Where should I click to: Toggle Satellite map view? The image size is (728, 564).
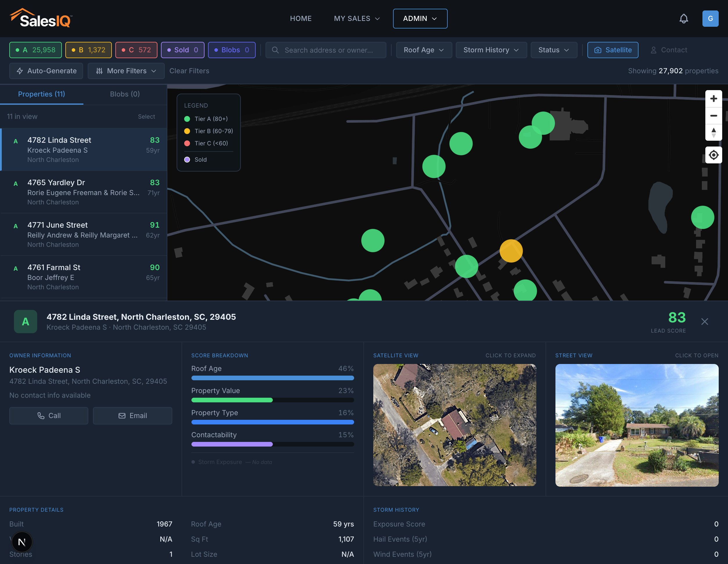[x=613, y=50]
